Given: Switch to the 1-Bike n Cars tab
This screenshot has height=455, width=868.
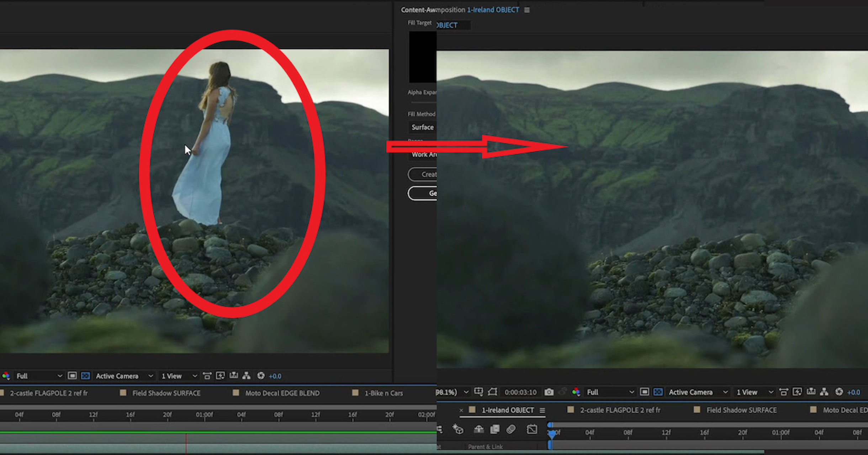Looking at the screenshot, I should [383, 393].
